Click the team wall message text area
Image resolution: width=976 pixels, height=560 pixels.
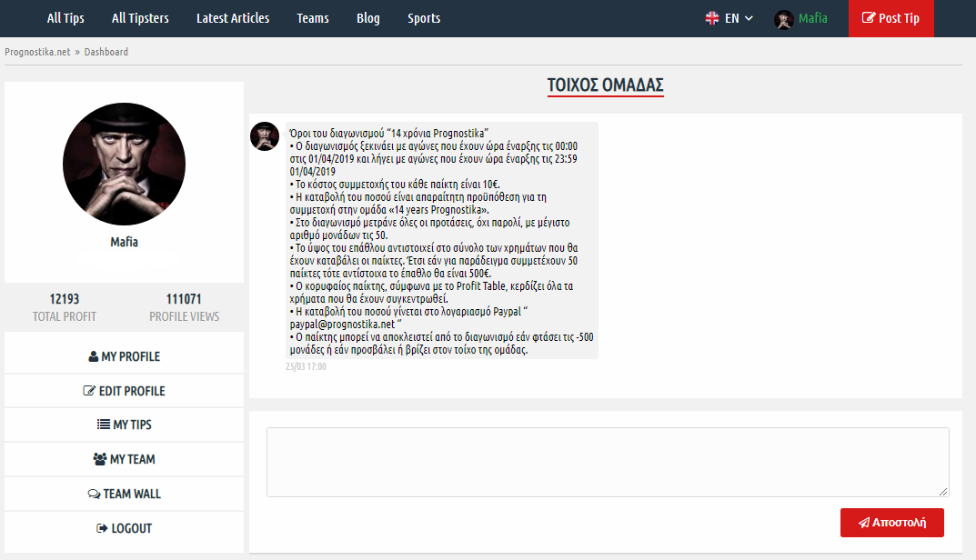pyautogui.click(x=607, y=462)
